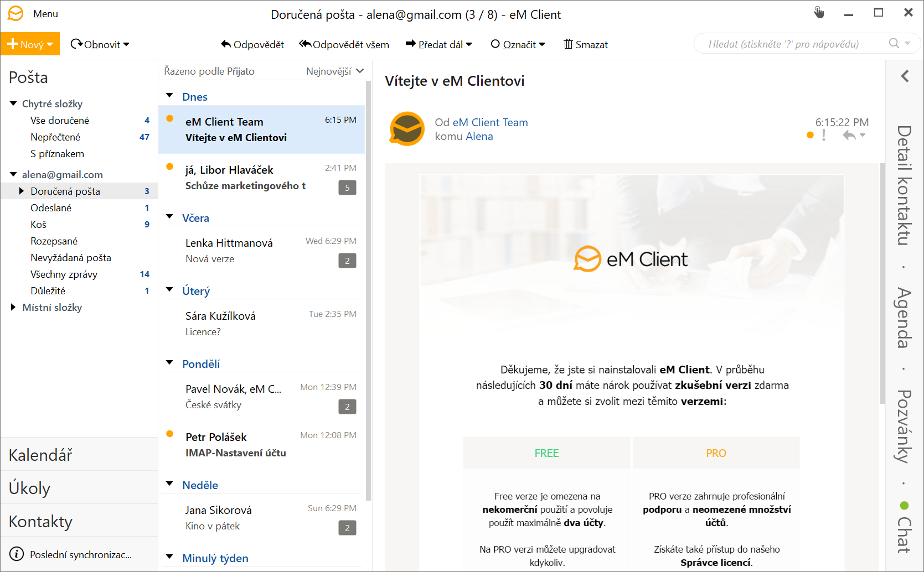Toggle unread dot on Petr Polášek message
Screen dimensions: 924x572
pyautogui.click(x=170, y=434)
